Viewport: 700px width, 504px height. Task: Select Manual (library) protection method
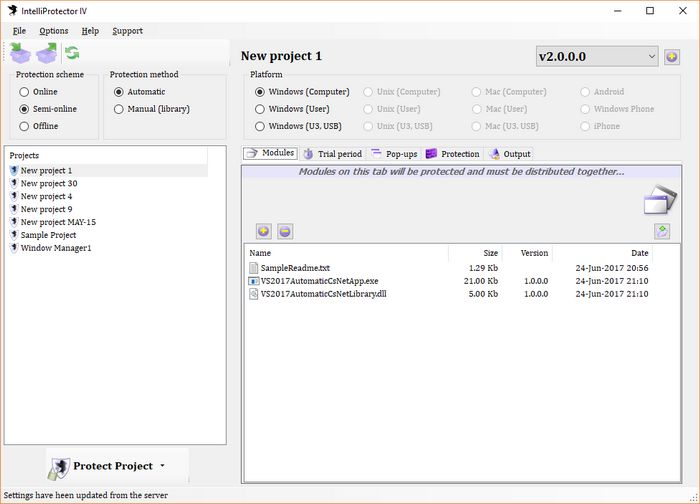click(120, 109)
